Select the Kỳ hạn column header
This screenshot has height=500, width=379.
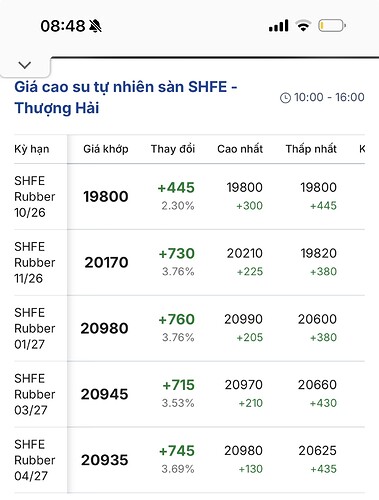(x=32, y=149)
